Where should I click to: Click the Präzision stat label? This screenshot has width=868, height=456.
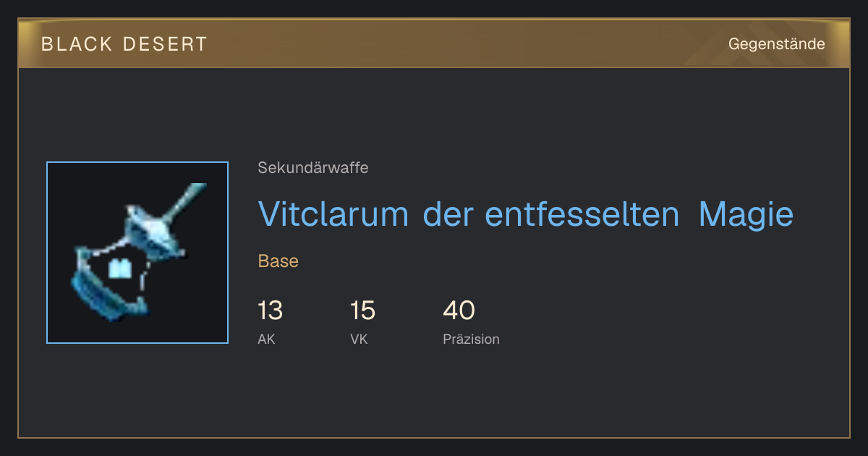click(471, 339)
